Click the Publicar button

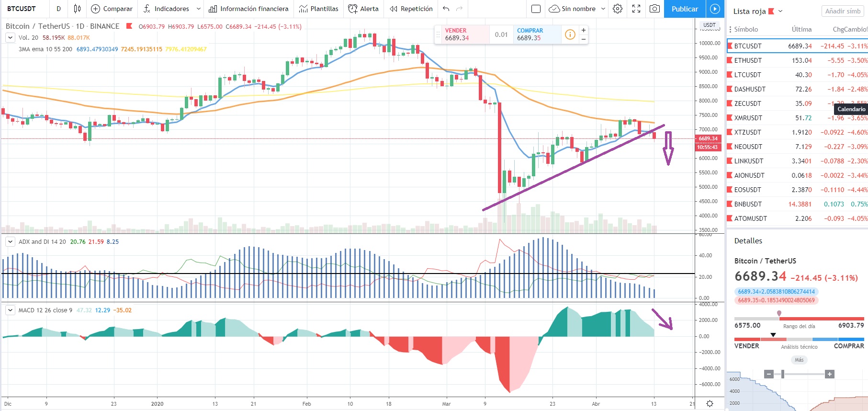point(685,9)
